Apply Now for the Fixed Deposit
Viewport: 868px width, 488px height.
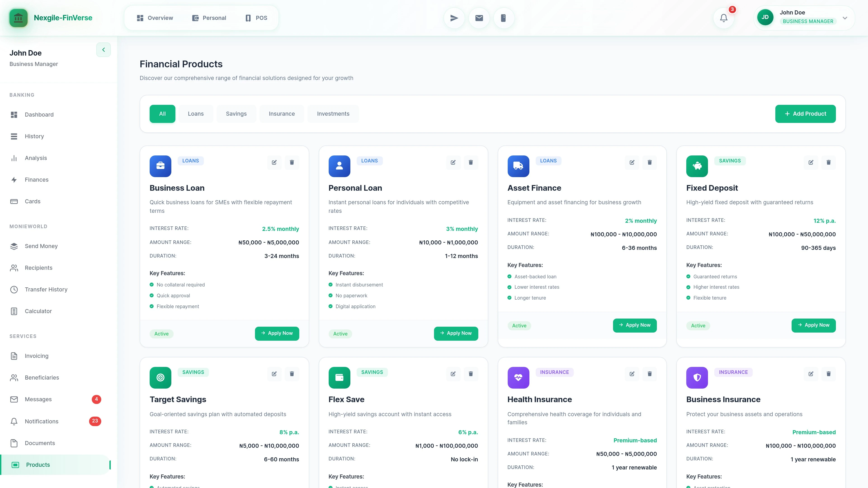(x=814, y=325)
